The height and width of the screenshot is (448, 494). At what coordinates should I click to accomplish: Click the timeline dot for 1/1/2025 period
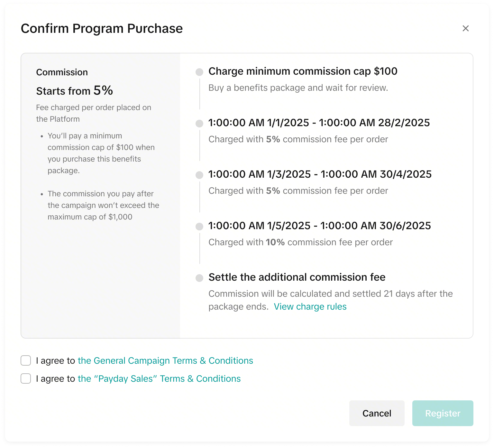coord(199,124)
